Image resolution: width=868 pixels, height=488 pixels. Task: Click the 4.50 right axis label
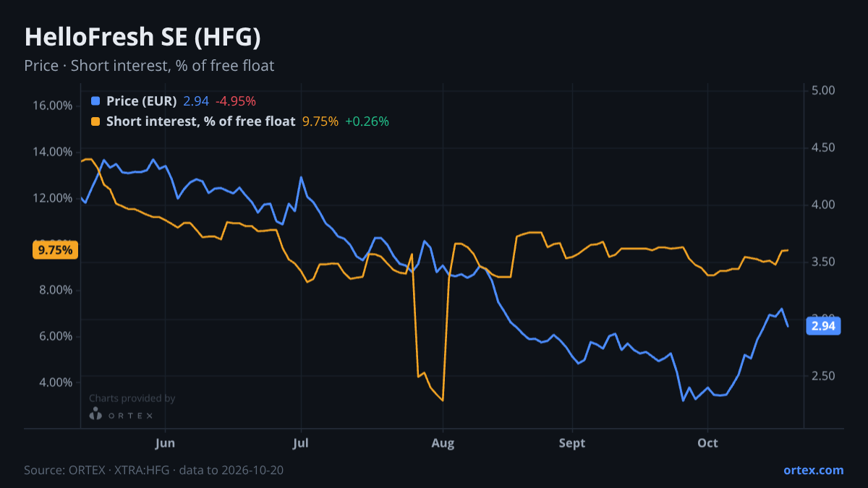point(824,147)
